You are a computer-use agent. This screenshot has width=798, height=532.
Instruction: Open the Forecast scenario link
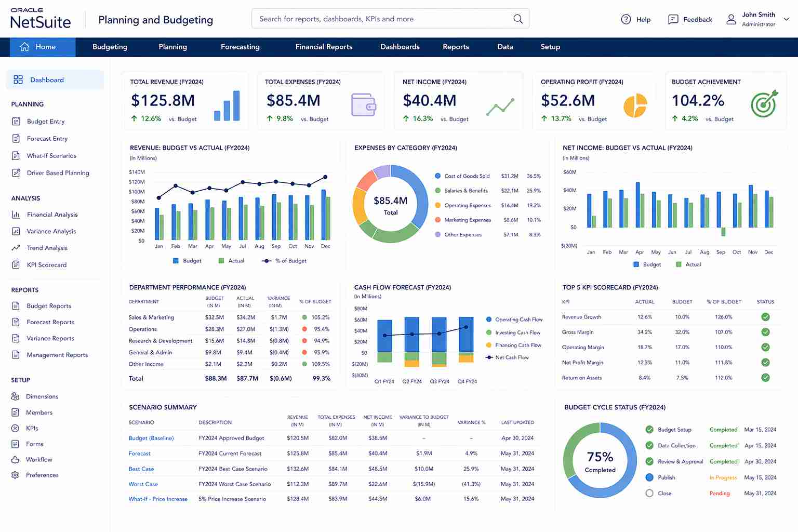[x=139, y=454]
